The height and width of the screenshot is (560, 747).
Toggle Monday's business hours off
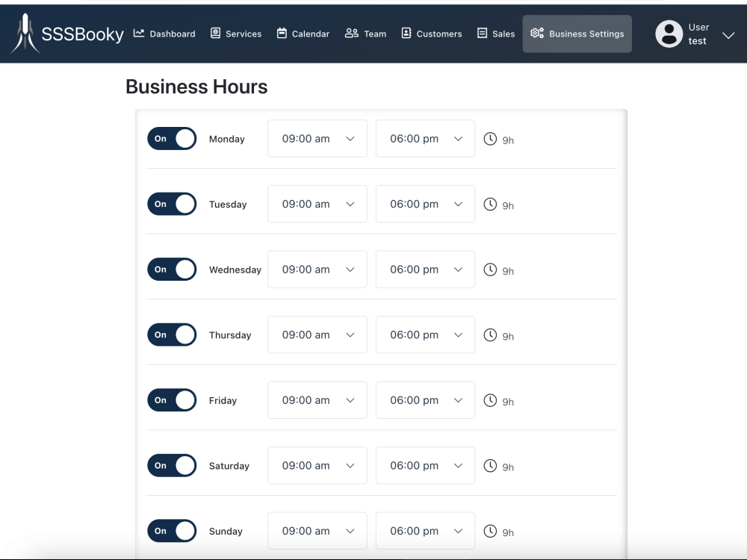(x=172, y=138)
